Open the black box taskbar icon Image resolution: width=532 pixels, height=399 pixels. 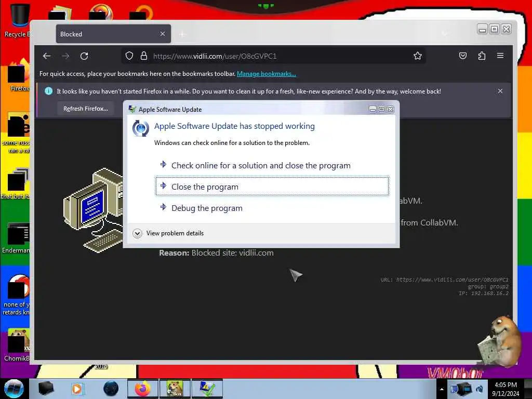pyautogui.click(x=46, y=389)
